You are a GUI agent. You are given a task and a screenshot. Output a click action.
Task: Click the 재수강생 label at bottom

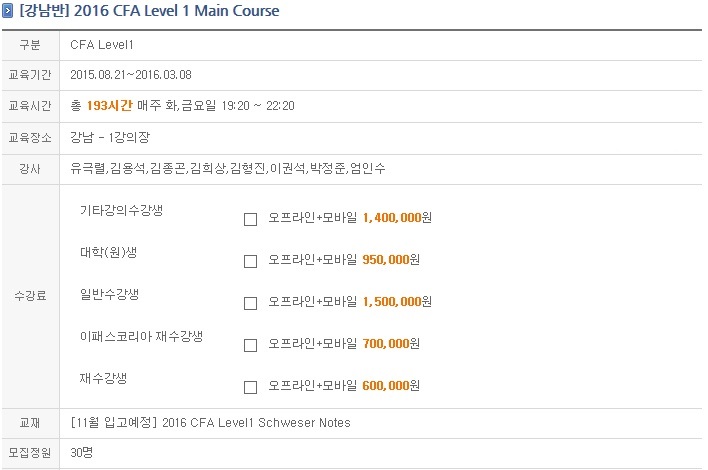point(103,378)
